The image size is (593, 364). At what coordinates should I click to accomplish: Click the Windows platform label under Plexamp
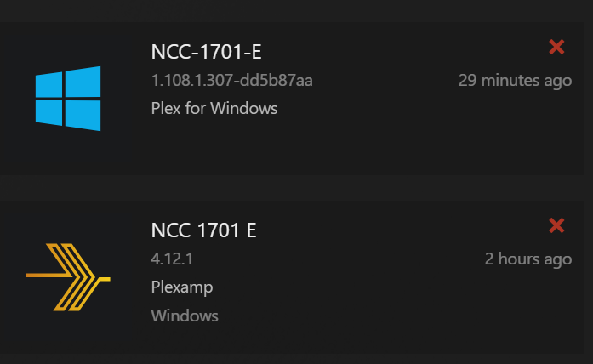click(x=185, y=316)
